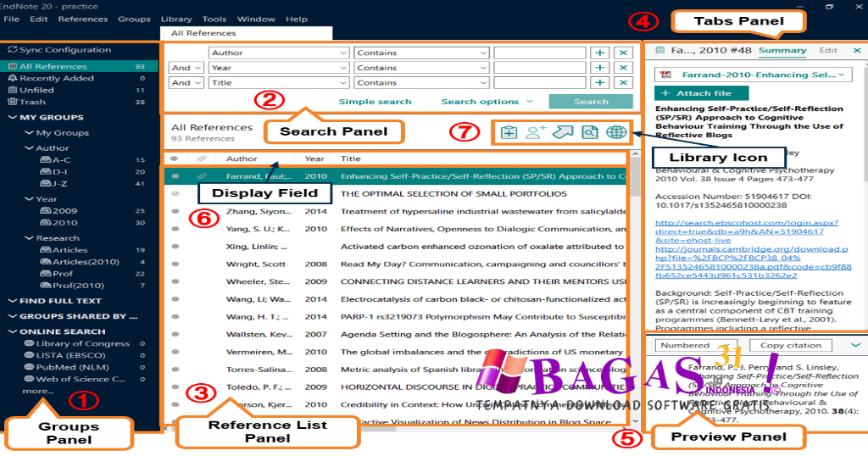
Task: Toggle the read status dot for Yang, S. U. row
Action: [x=175, y=229]
